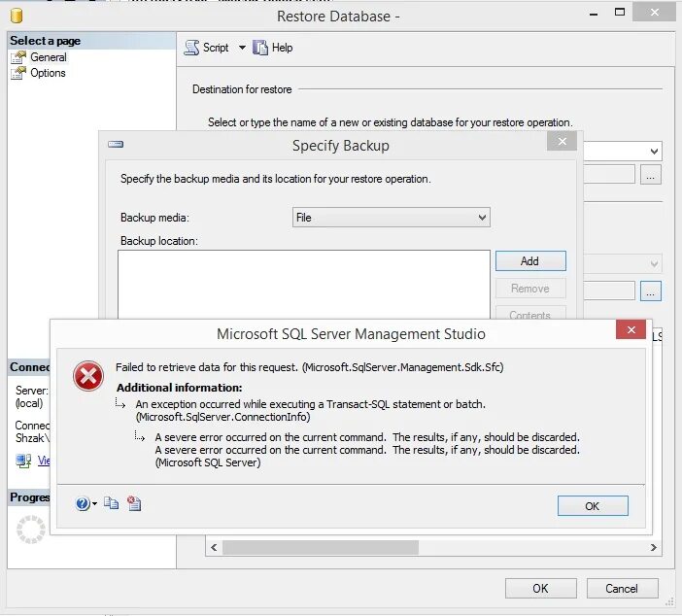Click inside the Backup location list box
Screen dimensions: 682x616
click(303, 284)
